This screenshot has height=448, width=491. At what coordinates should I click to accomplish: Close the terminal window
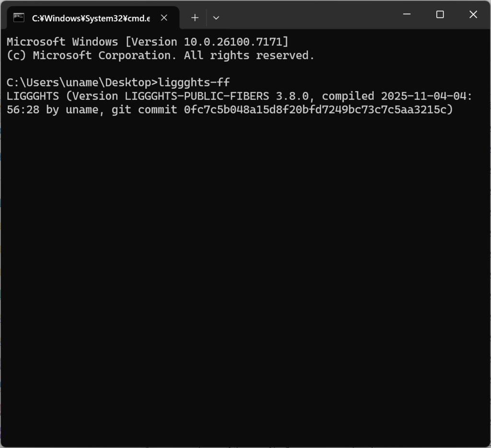tap(473, 15)
